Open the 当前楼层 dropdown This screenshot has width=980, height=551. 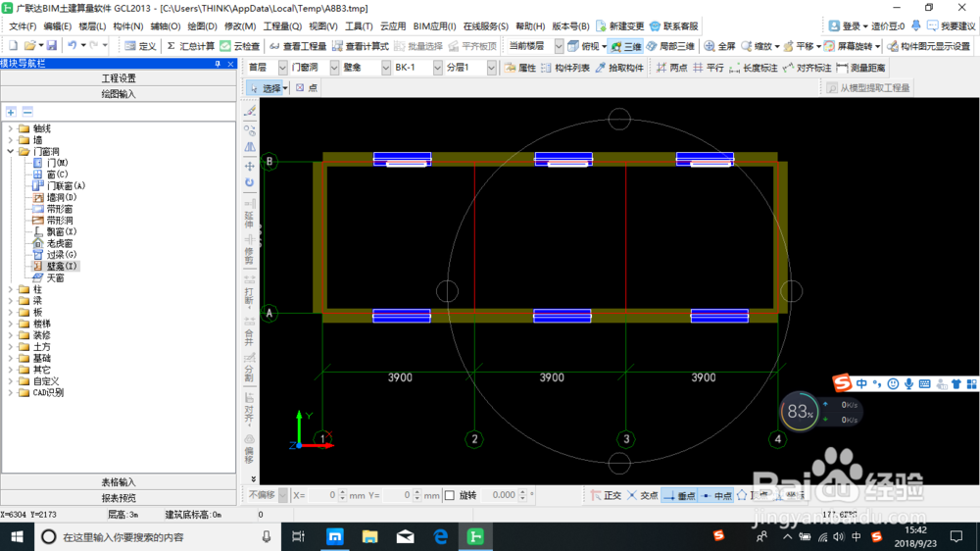click(559, 46)
